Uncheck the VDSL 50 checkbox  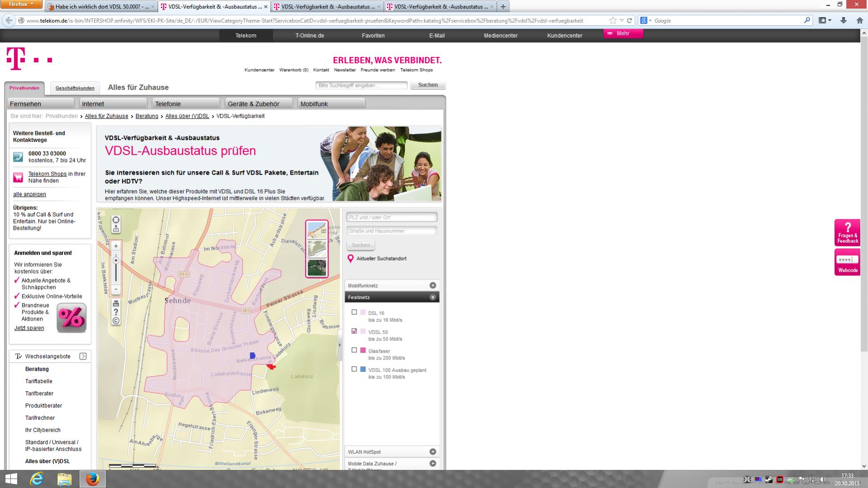click(x=354, y=331)
